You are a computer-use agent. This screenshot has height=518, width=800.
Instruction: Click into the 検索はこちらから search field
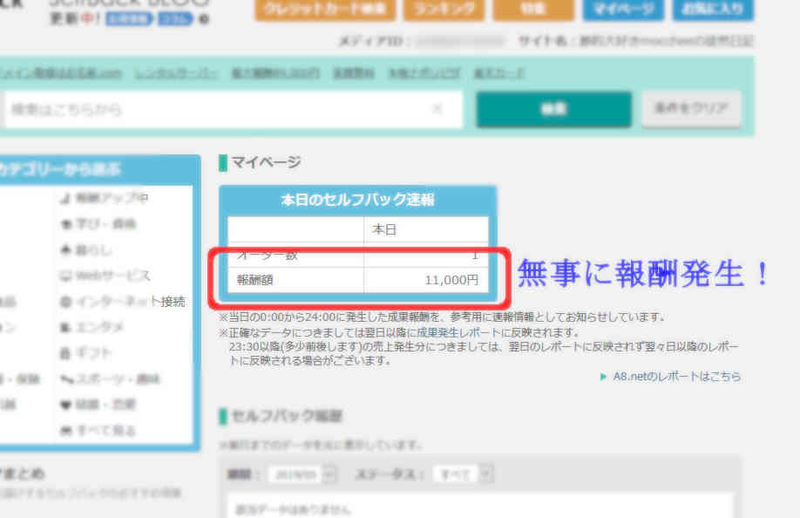(x=233, y=109)
